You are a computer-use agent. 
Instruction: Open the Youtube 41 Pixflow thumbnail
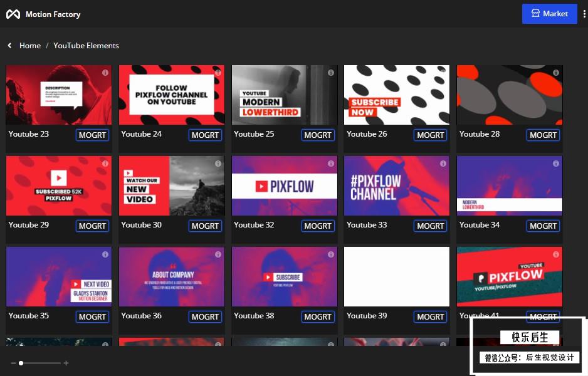(x=510, y=276)
